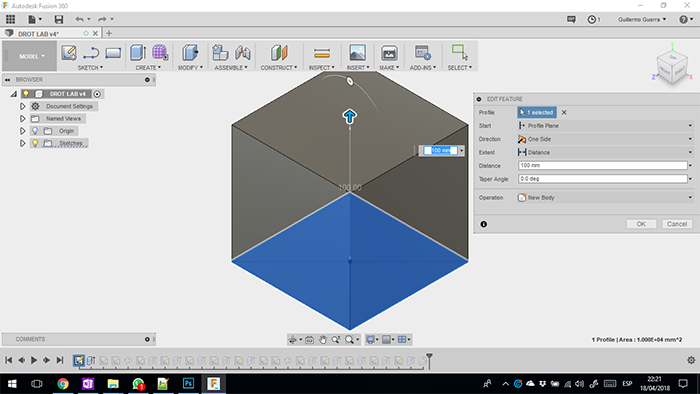Open the ASSEMBLE menu
Viewport: 700px width, 394px height.
(x=231, y=67)
